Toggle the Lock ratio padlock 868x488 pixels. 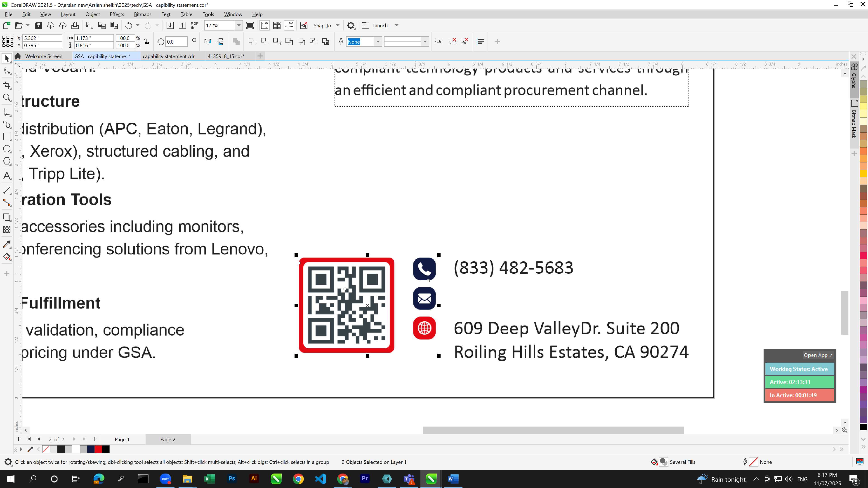point(147,42)
